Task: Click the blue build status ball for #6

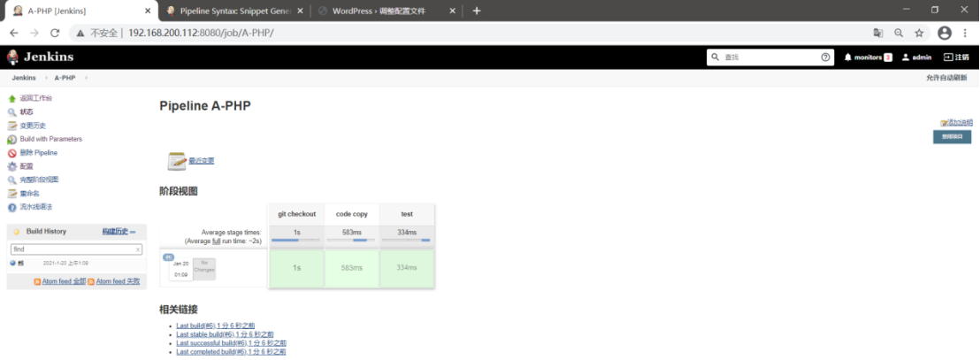Action: pos(13,263)
